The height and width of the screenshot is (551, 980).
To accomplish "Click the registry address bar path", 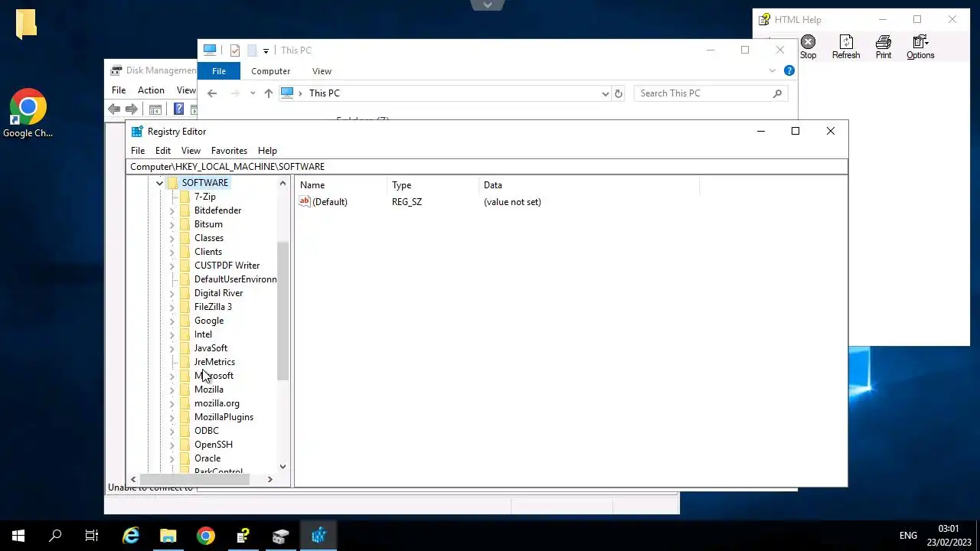I will point(487,167).
